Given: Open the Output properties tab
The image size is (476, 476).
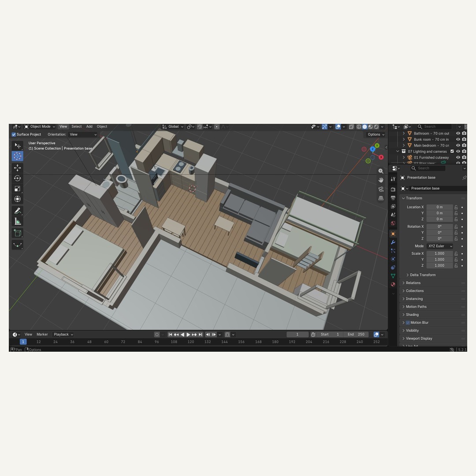Looking at the screenshot, I should [393, 198].
